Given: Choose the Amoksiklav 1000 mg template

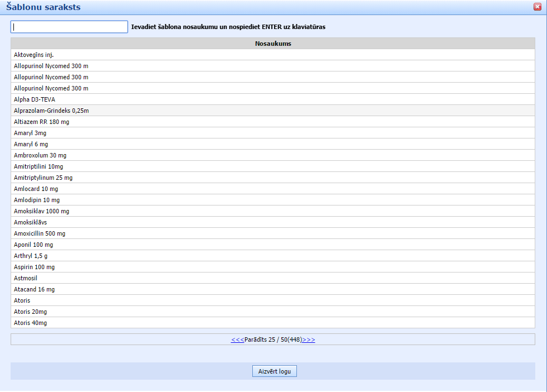Looking at the screenshot, I should [x=41, y=211].
